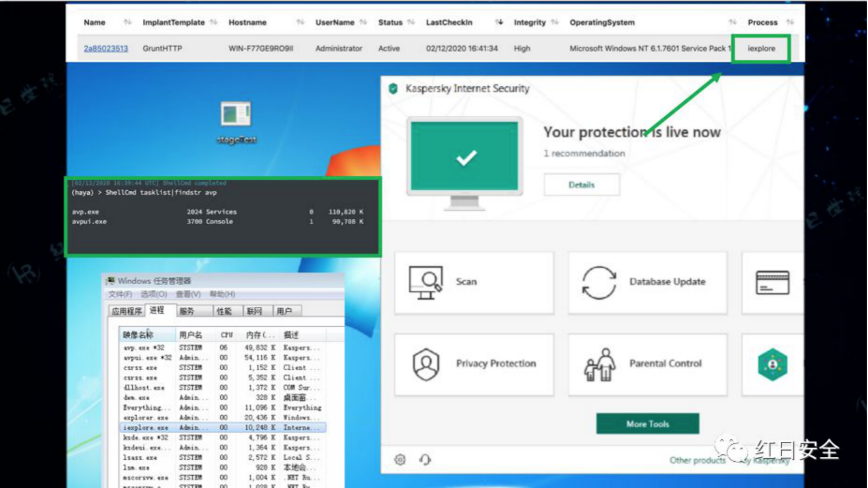Select the avp.exe *32 process row
Image resolution: width=868 pixels, height=488 pixels.
click(x=223, y=348)
